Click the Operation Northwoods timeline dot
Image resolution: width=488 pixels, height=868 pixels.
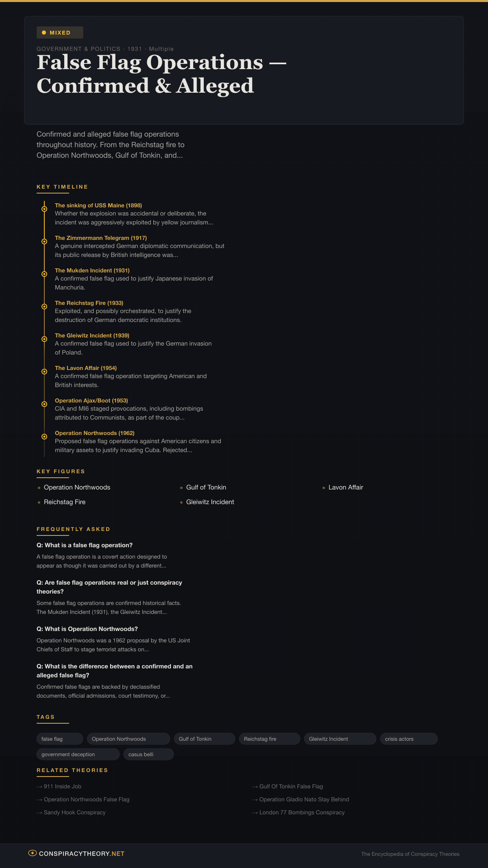(44, 437)
